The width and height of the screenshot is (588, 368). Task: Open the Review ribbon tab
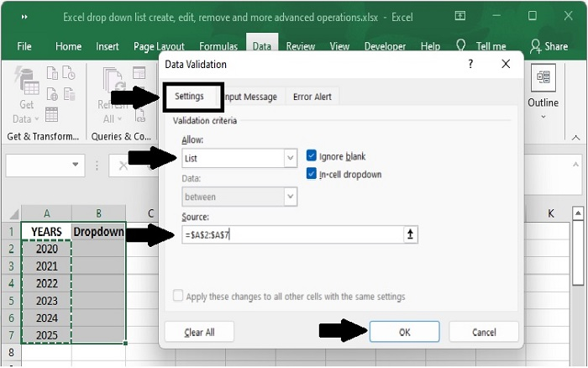click(x=301, y=46)
